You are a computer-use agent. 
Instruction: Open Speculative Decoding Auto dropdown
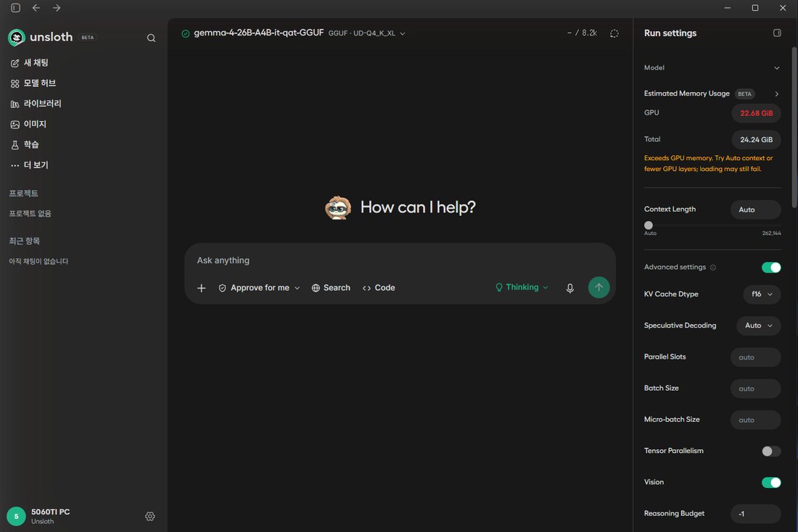tap(758, 326)
